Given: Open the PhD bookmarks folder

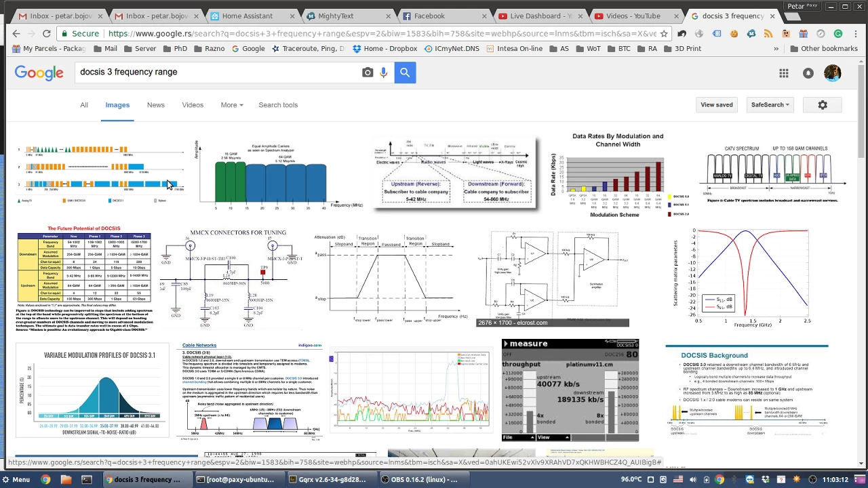Looking at the screenshot, I should (x=174, y=49).
